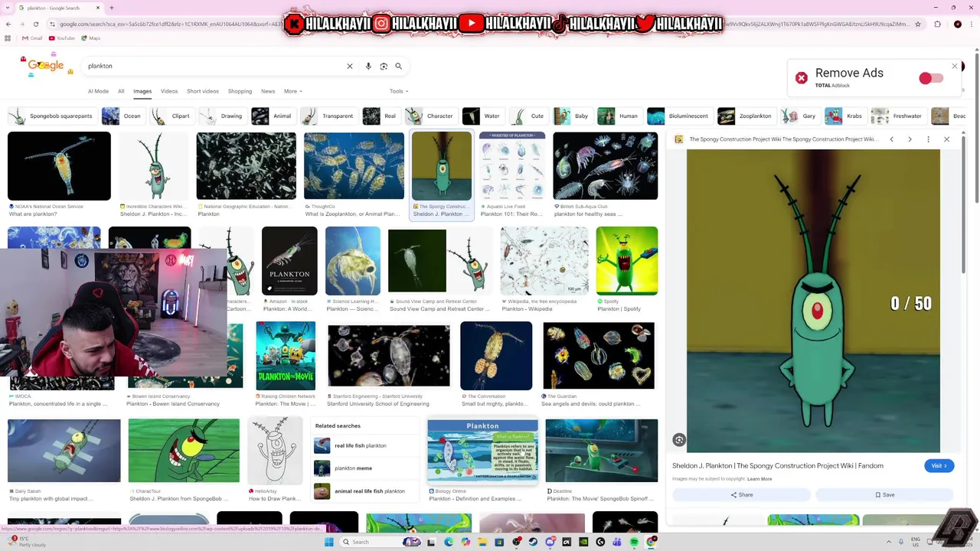This screenshot has height=551, width=980.
Task: Click the blue Visit button
Action: point(939,465)
